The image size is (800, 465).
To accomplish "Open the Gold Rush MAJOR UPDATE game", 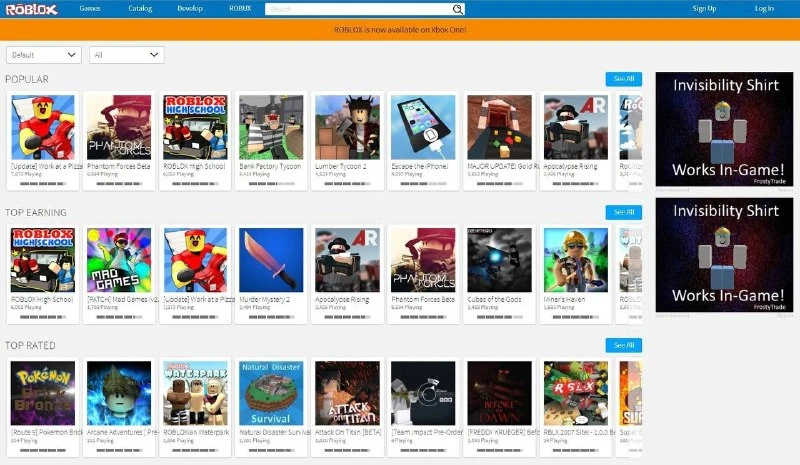I will (x=499, y=127).
